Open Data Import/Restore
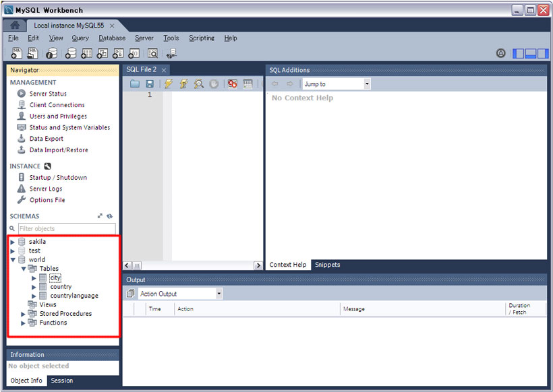 (59, 150)
